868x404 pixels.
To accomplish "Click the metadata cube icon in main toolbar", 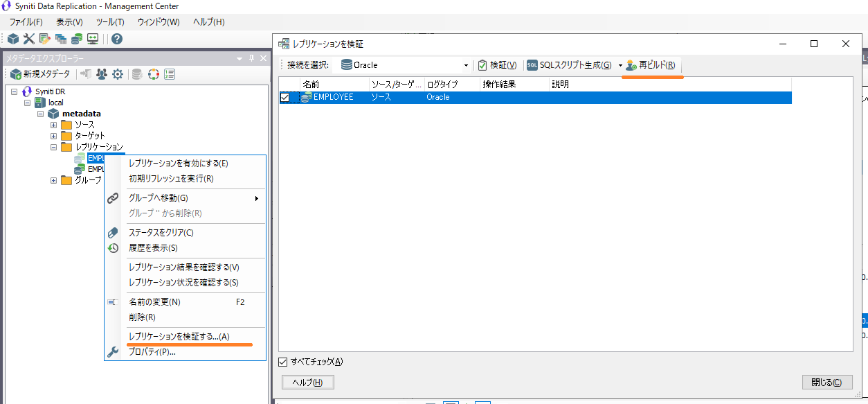I will [13, 39].
